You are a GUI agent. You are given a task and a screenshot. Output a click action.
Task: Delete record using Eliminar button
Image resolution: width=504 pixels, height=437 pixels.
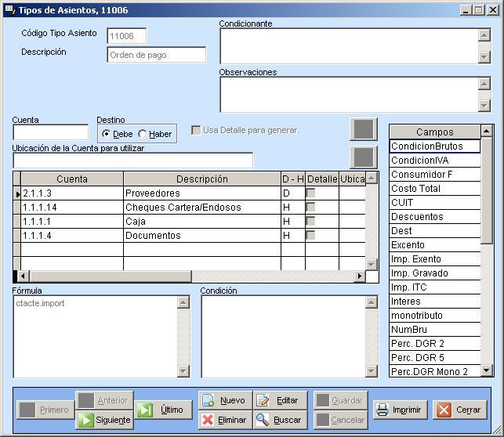[225, 420]
